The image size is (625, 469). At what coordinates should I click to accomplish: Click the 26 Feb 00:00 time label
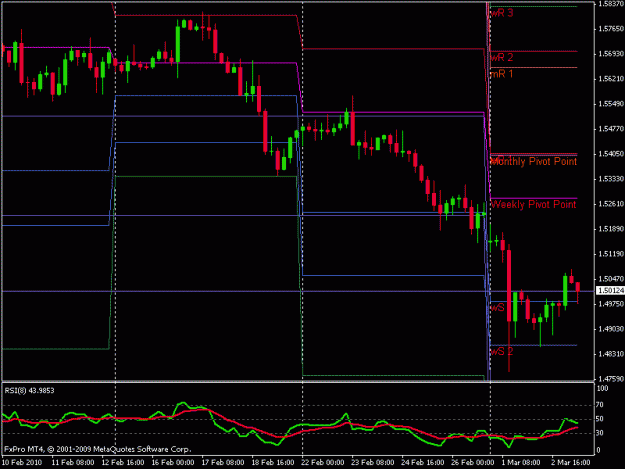(473, 463)
